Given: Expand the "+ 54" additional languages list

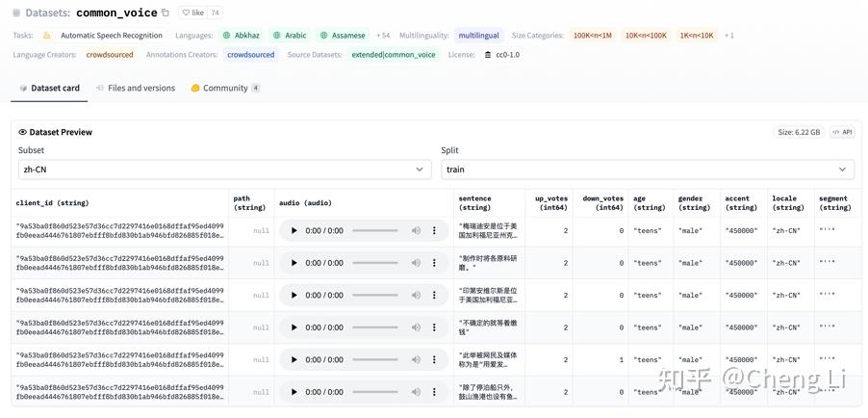Looking at the screenshot, I should (383, 36).
